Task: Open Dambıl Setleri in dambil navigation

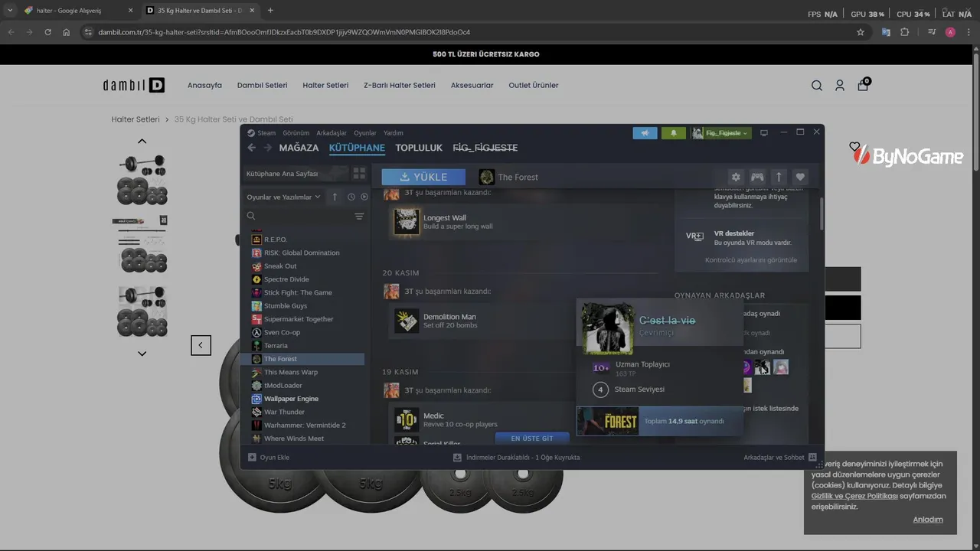Action: pyautogui.click(x=263, y=86)
